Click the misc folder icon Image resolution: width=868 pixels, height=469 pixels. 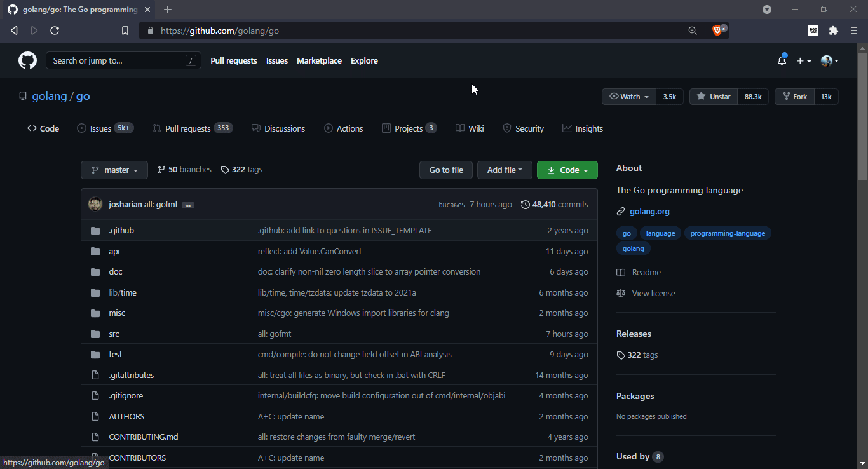click(x=95, y=313)
